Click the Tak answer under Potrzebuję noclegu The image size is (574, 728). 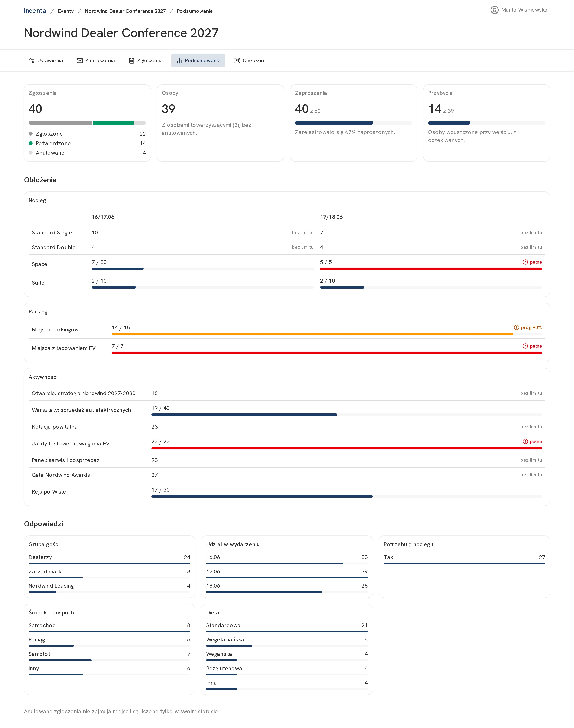pos(464,559)
